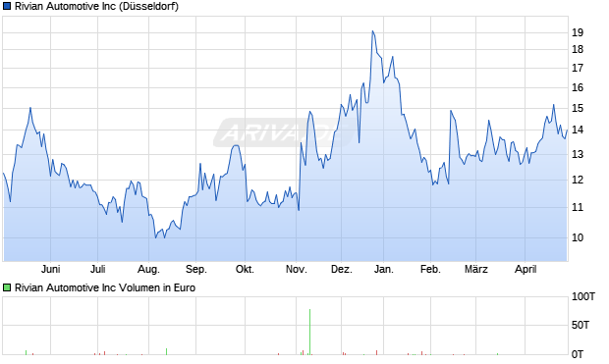The height and width of the screenshot is (364, 609).
Task: Click the price peak near 19 before January
Action: tap(373, 31)
